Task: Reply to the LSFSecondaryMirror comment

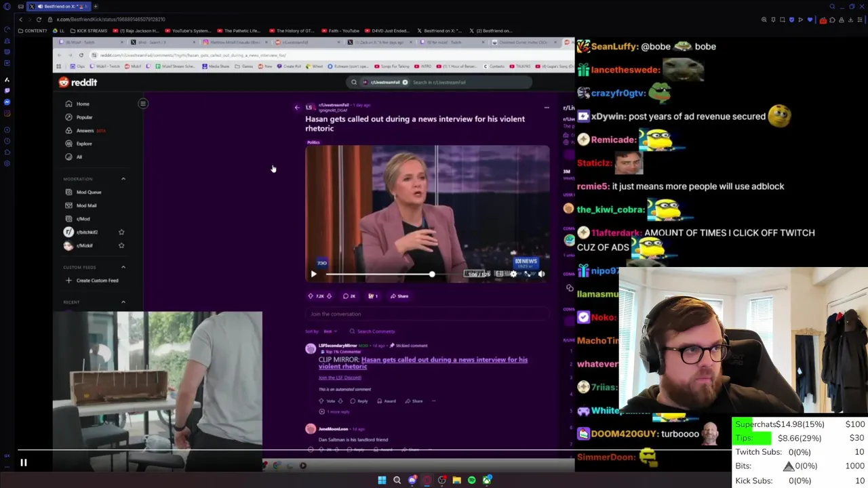Action: [x=360, y=401]
